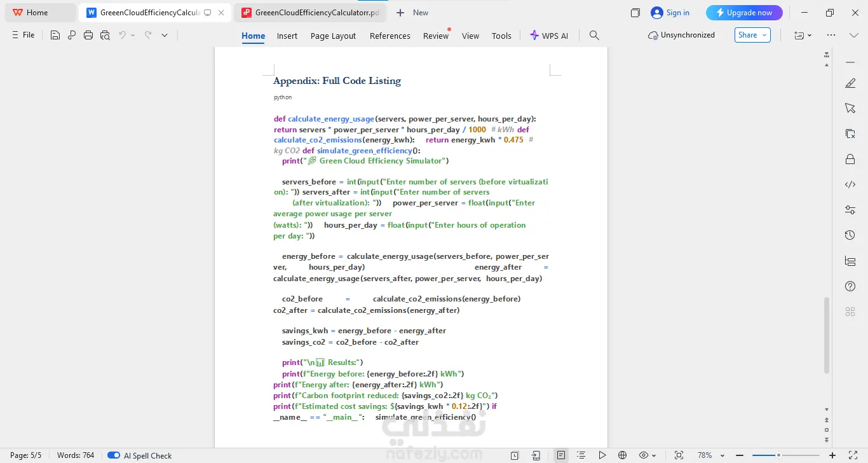
Task: Click the Save icon in toolbar
Action: point(55,36)
